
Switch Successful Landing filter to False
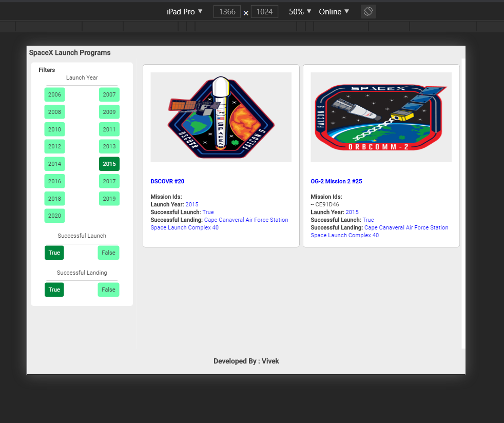[108, 290]
